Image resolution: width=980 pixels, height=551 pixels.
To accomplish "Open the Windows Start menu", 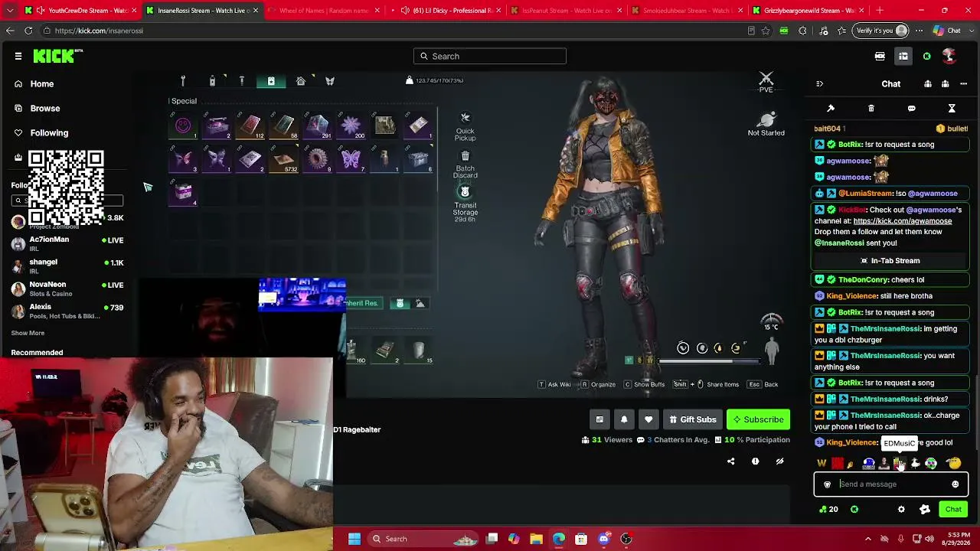I will click(x=354, y=539).
